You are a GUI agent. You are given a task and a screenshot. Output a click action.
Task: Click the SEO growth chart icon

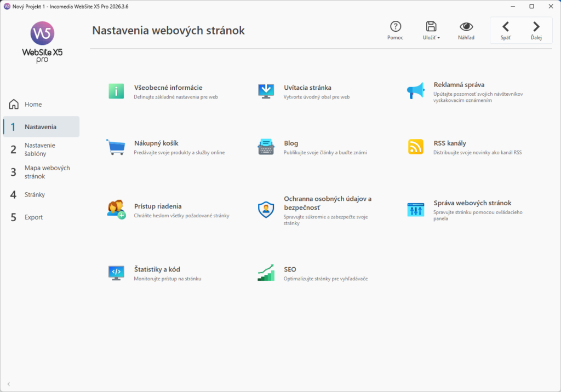click(266, 273)
